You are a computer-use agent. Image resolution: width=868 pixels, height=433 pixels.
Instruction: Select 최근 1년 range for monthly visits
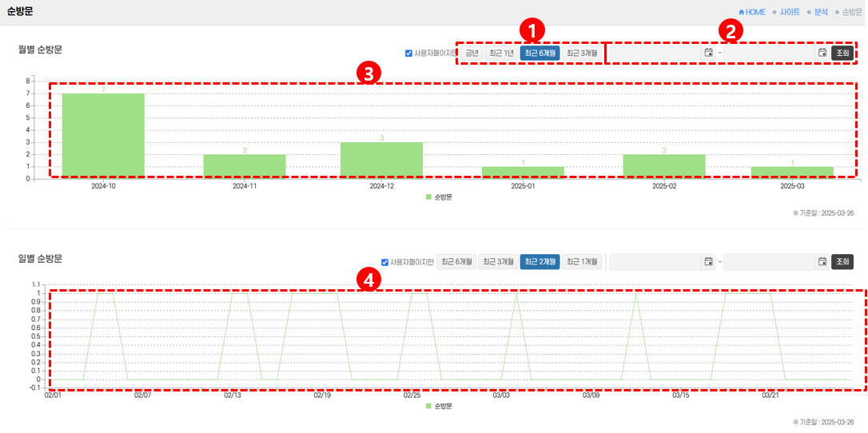point(501,54)
